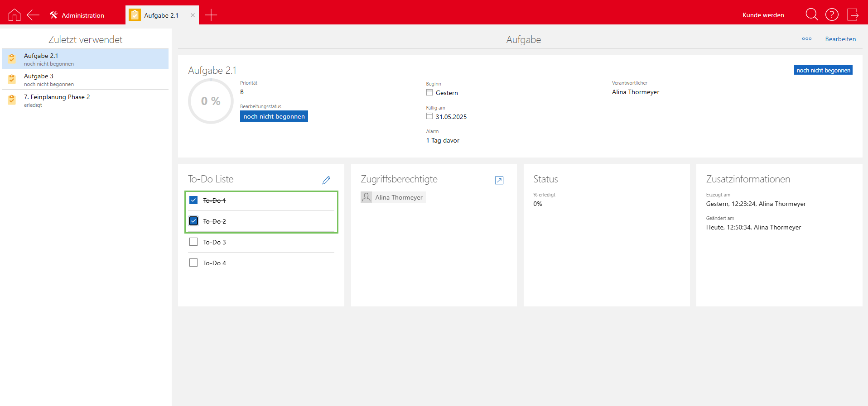Image resolution: width=868 pixels, height=406 pixels.
Task: Close the Aufgabe 2.1 tab
Action: [x=193, y=15]
